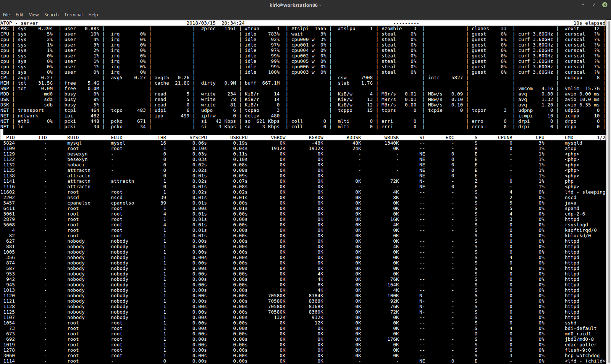The image size is (611, 364).
Task: Open the Terminal menu
Action: coord(73,14)
